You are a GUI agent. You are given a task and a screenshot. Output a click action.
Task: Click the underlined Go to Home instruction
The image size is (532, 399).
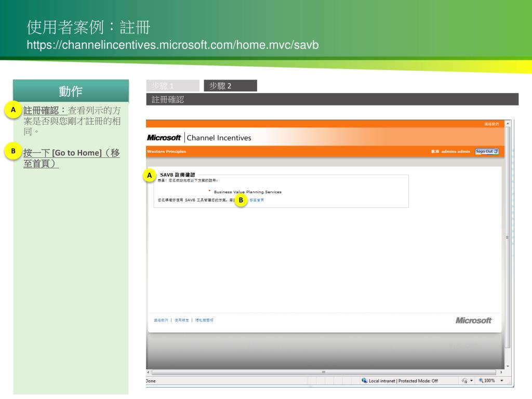[72, 158]
